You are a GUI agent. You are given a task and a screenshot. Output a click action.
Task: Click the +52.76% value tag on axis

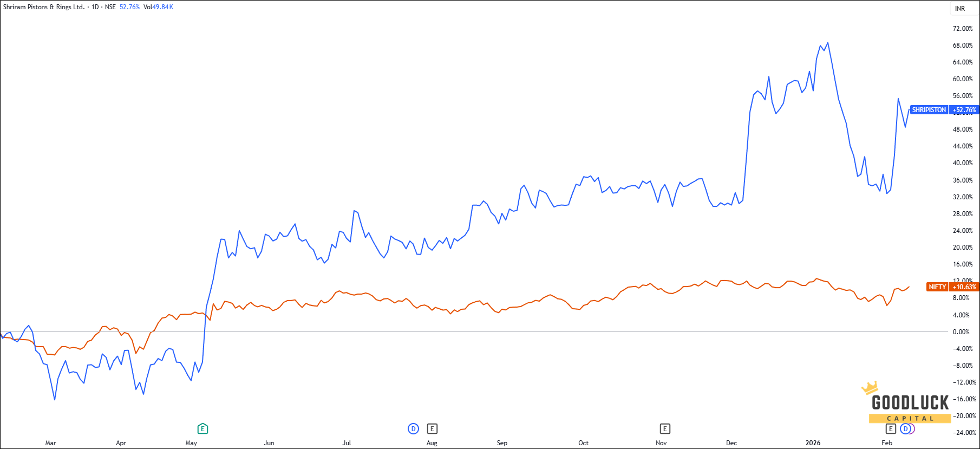pyautogui.click(x=964, y=110)
